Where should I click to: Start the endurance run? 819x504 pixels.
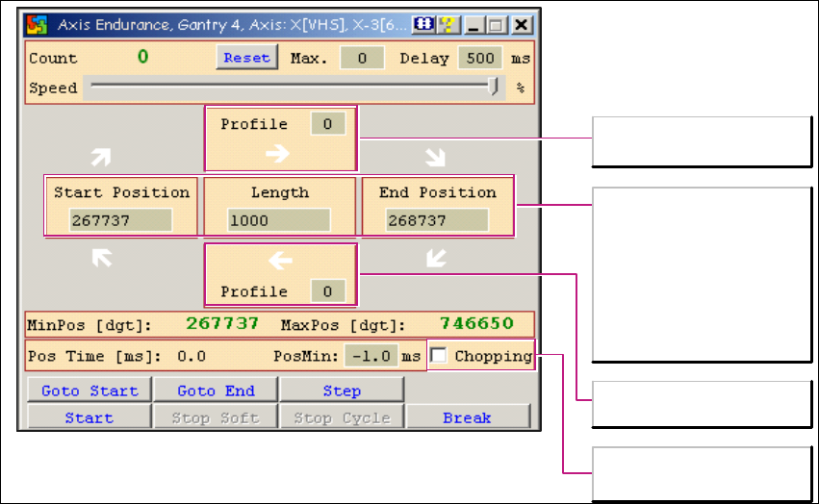(90, 417)
